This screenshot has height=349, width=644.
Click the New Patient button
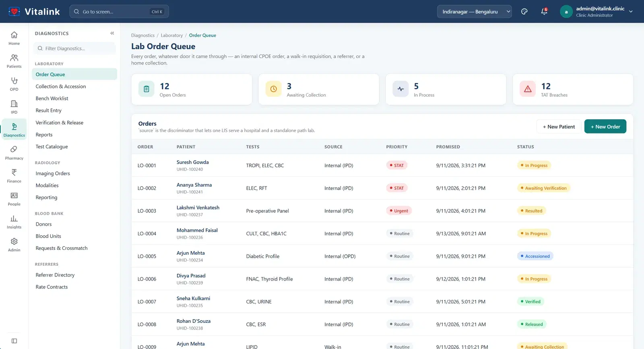559,127
